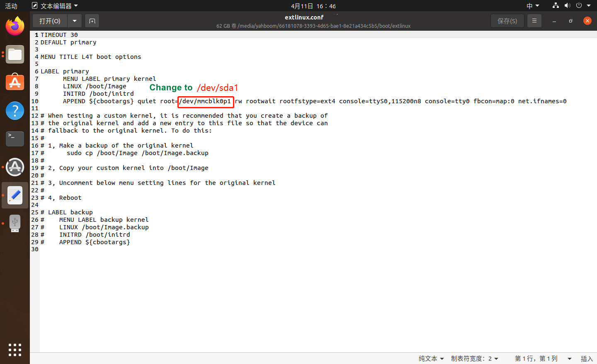
Task: Open the hamburger menu in header
Action: coord(534,21)
